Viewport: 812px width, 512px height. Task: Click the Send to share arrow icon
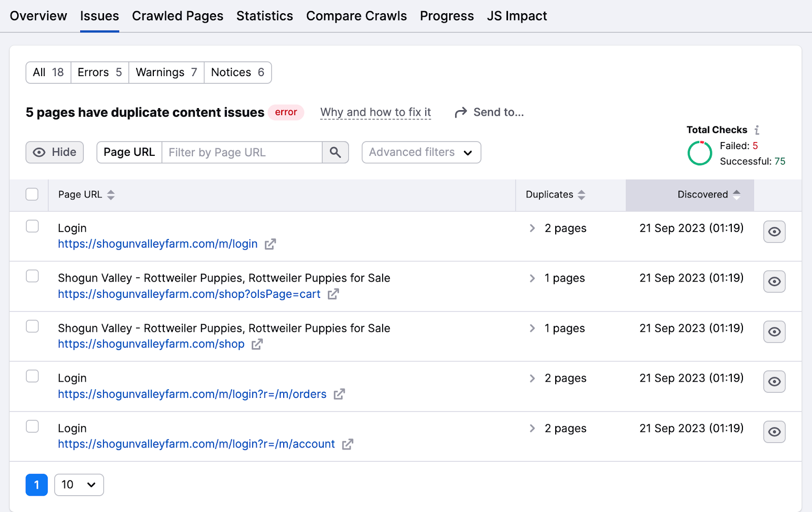click(461, 112)
